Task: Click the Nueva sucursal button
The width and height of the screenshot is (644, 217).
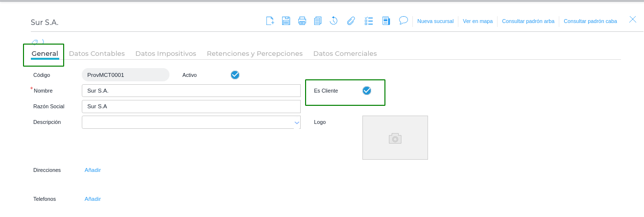Action: coord(435,21)
